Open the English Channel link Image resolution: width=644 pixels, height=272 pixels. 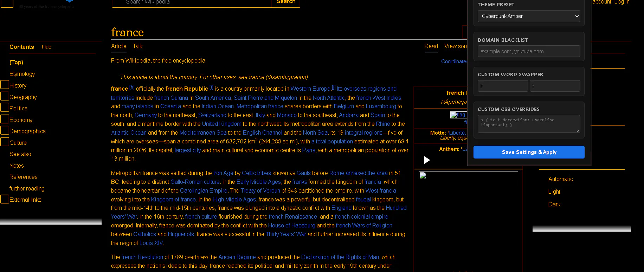(x=263, y=132)
